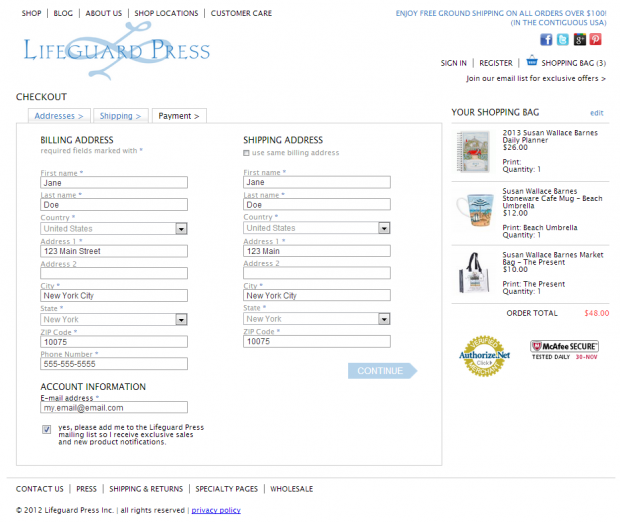Click the SIGN IN link
620x522 pixels.
coord(454,63)
